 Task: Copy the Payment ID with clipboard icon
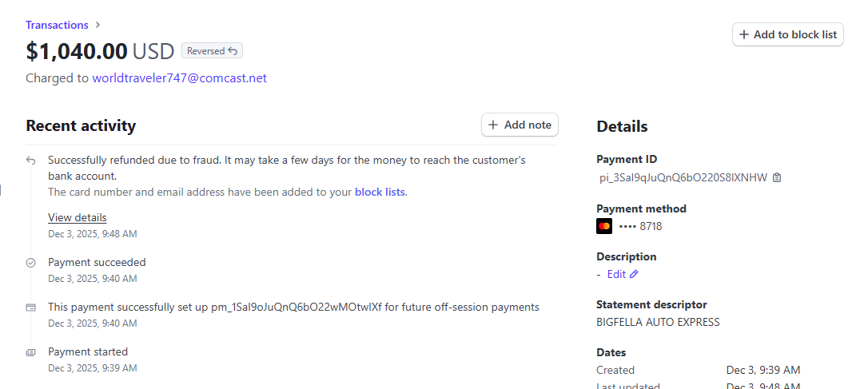tap(777, 177)
